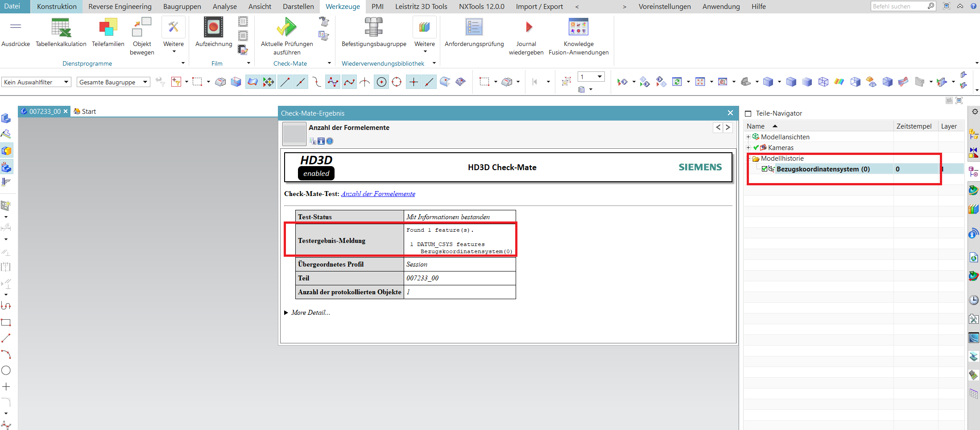Select the point plus tool in left toolbar
This screenshot has height=430, width=980.
click(6, 387)
